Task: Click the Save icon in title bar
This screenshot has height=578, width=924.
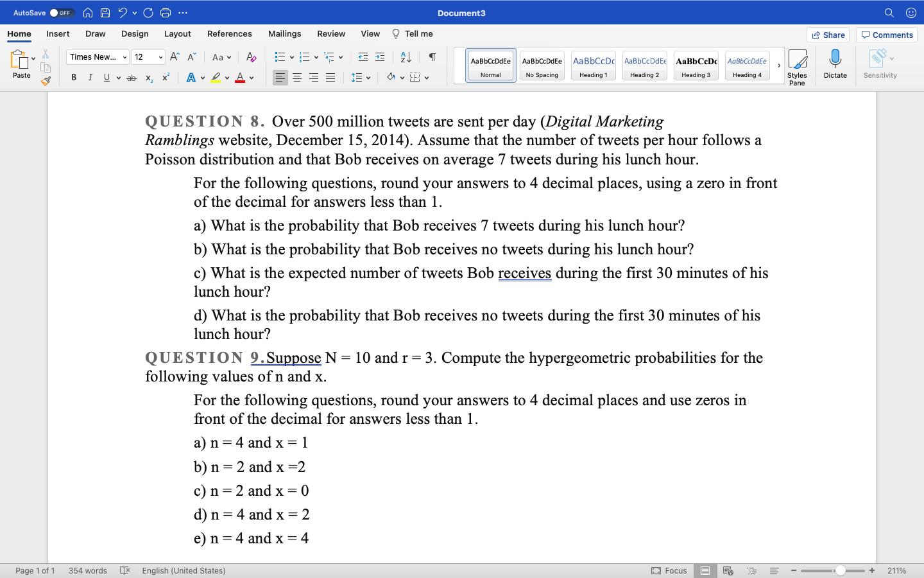Action: click(x=105, y=13)
